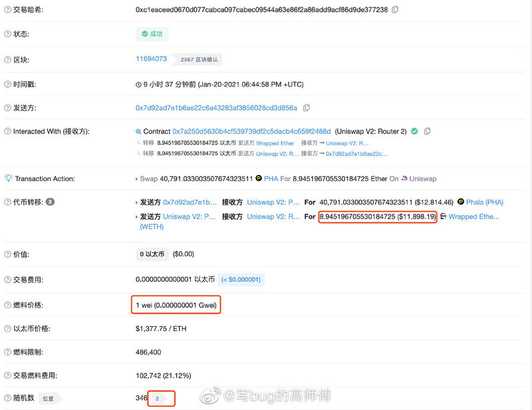Click the 0 以太币 value badge
Viewport: 532px width, 410px height.
point(152,254)
